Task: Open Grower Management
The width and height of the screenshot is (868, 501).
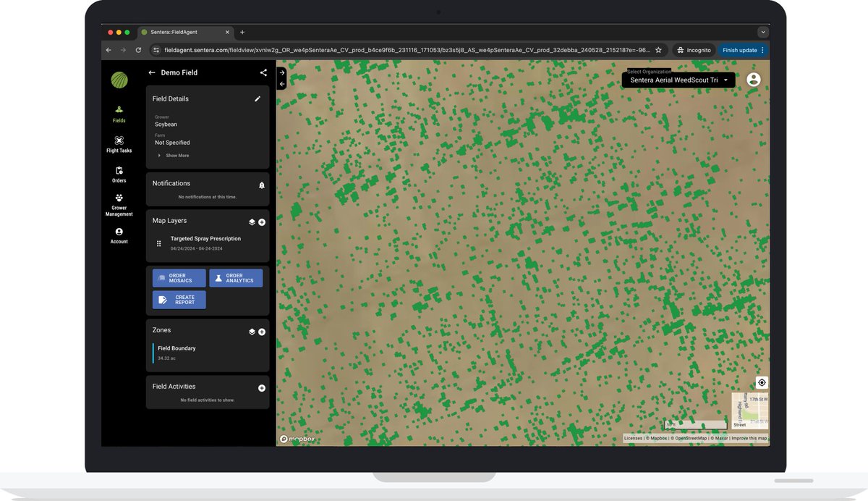Action: click(x=119, y=205)
